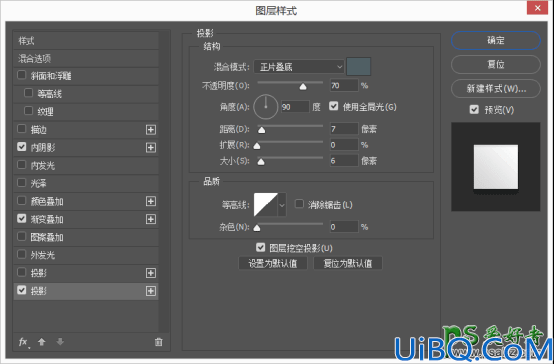Image resolution: width=554 pixels, height=364 pixels.
Task: Uncheck 内阴影 checkbox
Action: click(x=22, y=147)
